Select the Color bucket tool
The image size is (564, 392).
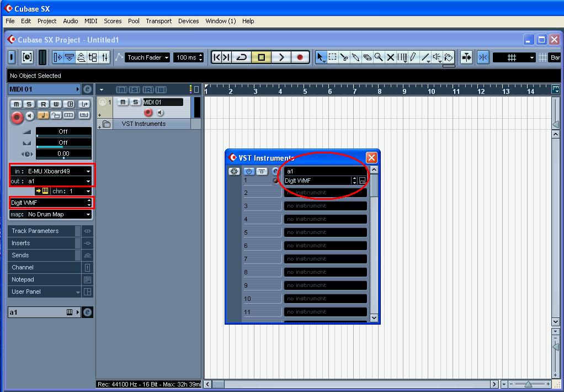449,57
